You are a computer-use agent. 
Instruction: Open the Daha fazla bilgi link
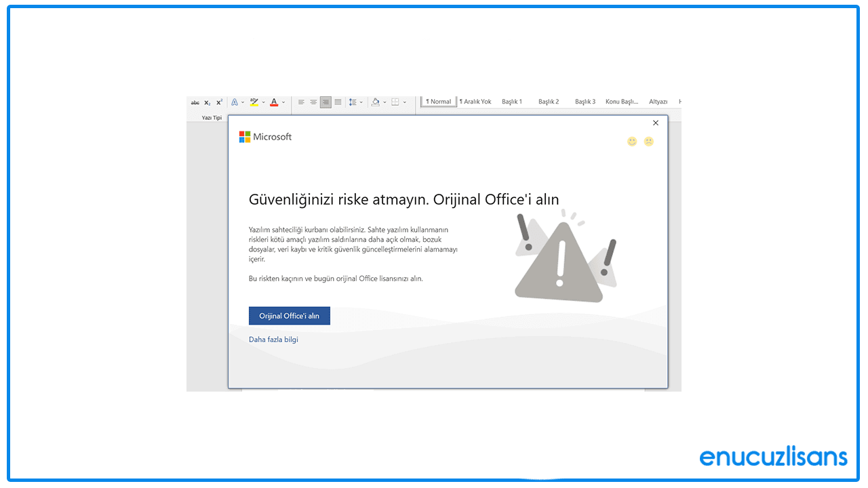click(x=273, y=340)
